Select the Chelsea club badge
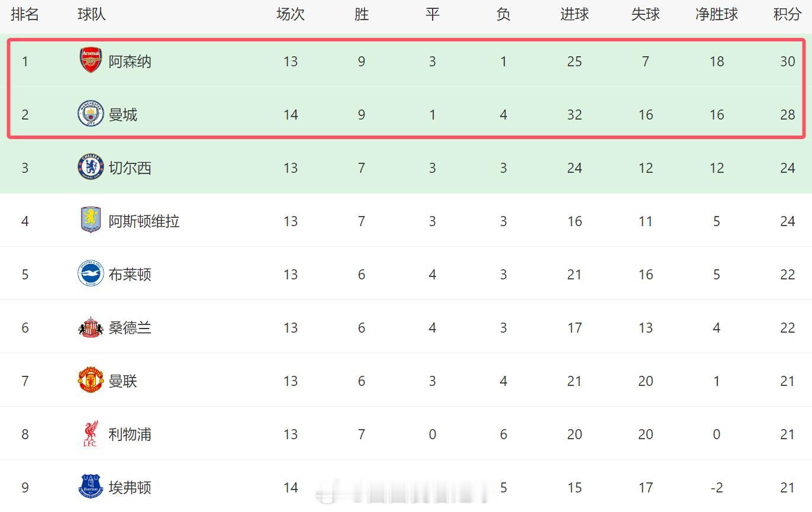Image resolution: width=812 pixels, height=512 pixels. click(x=91, y=167)
